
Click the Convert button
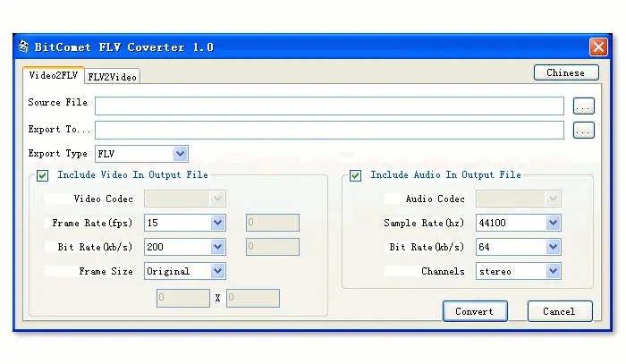tap(475, 311)
